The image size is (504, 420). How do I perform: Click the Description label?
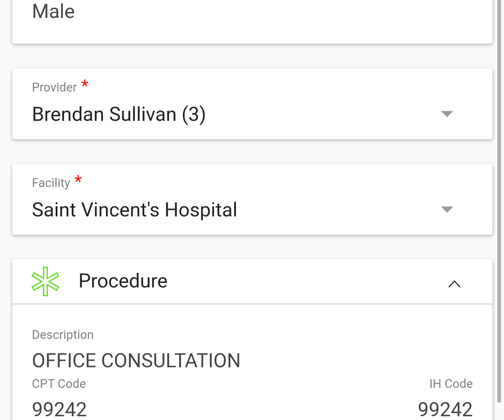point(63,335)
